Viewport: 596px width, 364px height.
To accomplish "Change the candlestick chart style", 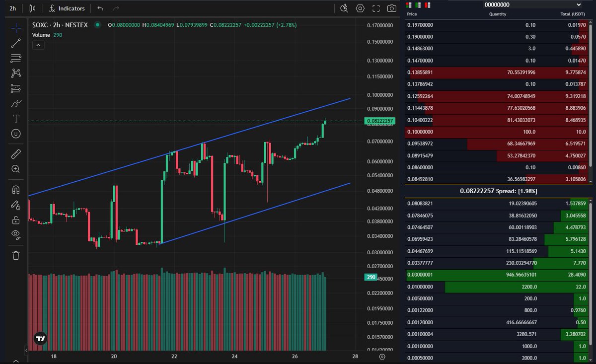I will coord(33,8).
